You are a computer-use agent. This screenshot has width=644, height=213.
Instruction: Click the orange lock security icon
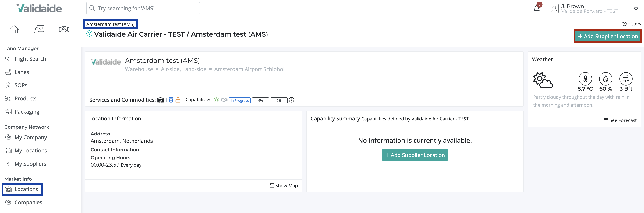[x=178, y=100]
